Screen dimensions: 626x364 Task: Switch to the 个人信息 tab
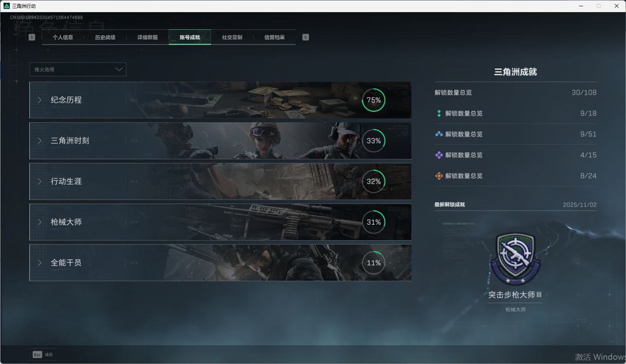point(63,37)
